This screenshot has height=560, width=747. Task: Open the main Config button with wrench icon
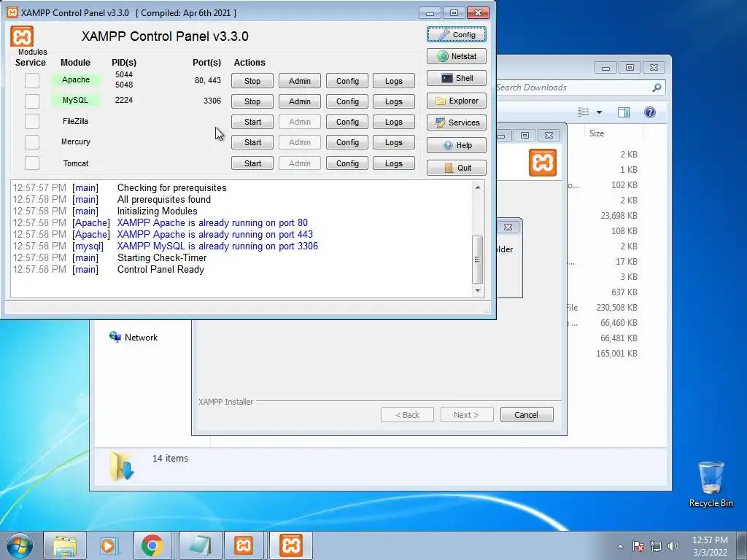pos(457,35)
